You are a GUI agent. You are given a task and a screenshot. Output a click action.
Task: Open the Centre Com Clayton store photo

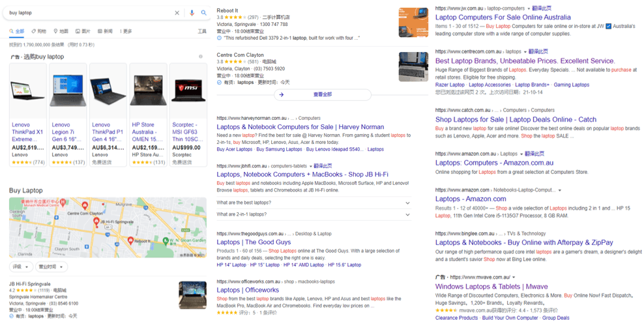[x=413, y=67]
